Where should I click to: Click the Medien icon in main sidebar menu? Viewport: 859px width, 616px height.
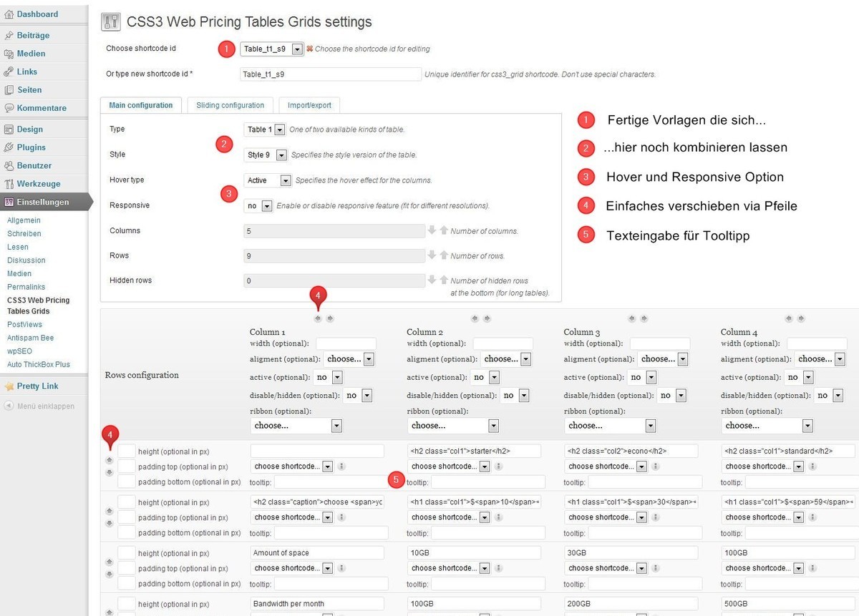tap(9, 54)
